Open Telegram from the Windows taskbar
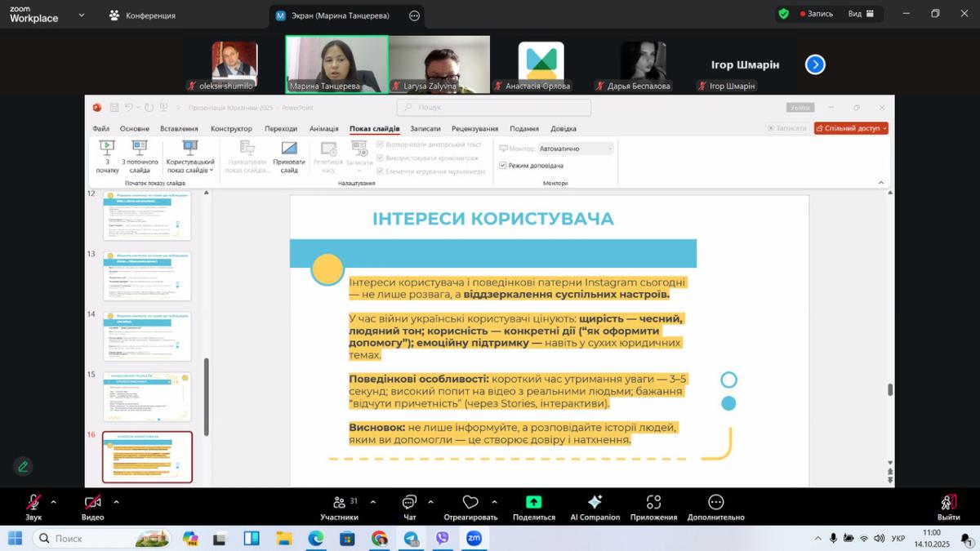This screenshot has height=551, width=980. click(x=411, y=538)
